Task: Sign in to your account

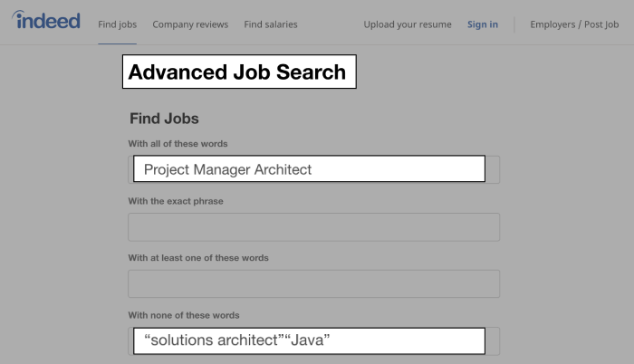Action: pyautogui.click(x=483, y=24)
